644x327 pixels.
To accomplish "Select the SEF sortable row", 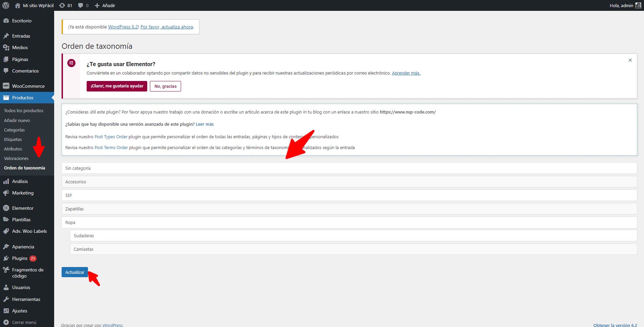I will tap(349, 195).
